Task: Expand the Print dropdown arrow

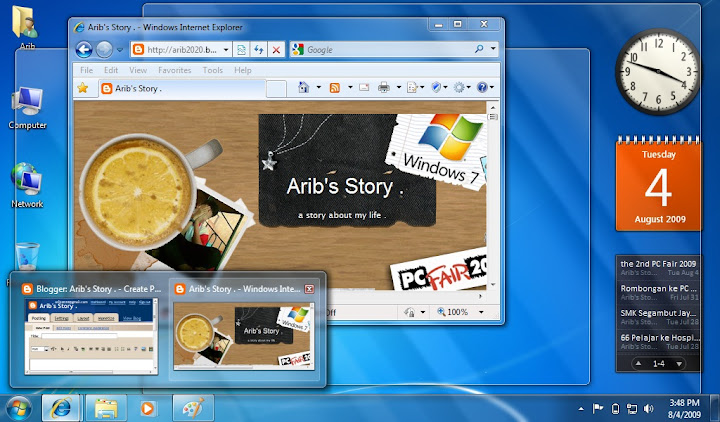Action: (x=399, y=87)
